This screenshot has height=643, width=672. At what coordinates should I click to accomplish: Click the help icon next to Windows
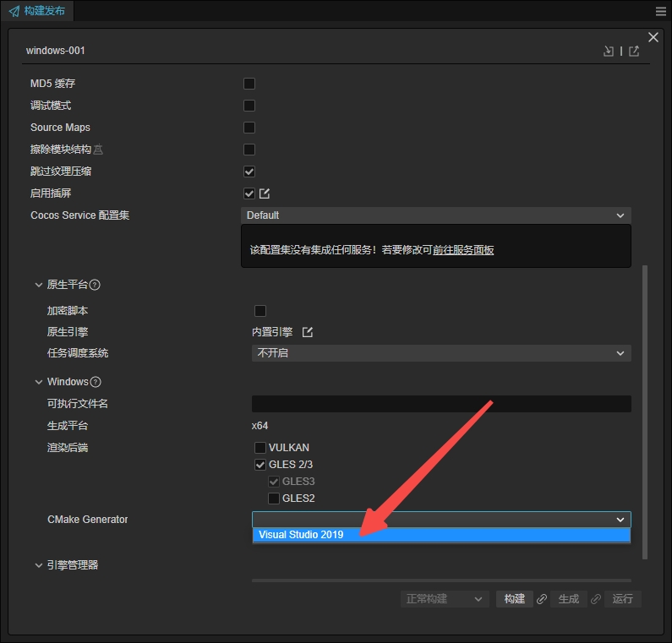tap(96, 382)
